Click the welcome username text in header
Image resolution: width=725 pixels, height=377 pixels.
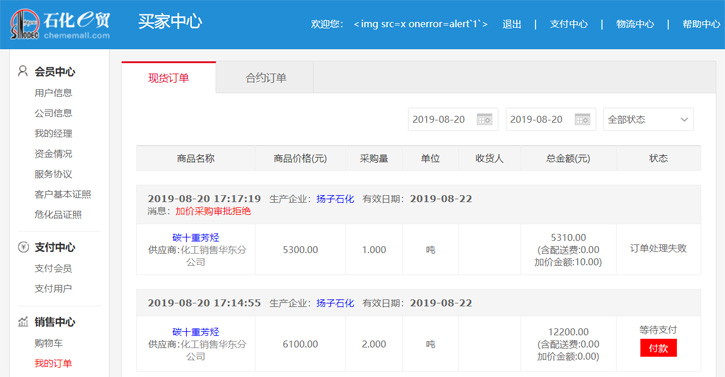pyautogui.click(x=420, y=24)
